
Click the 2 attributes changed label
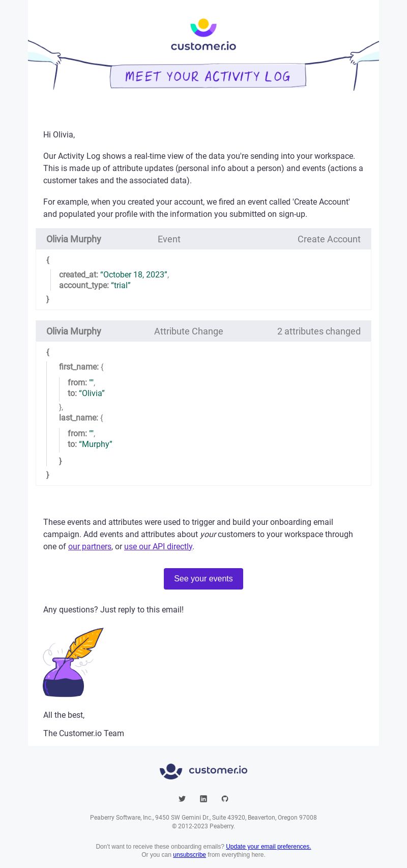[319, 331]
